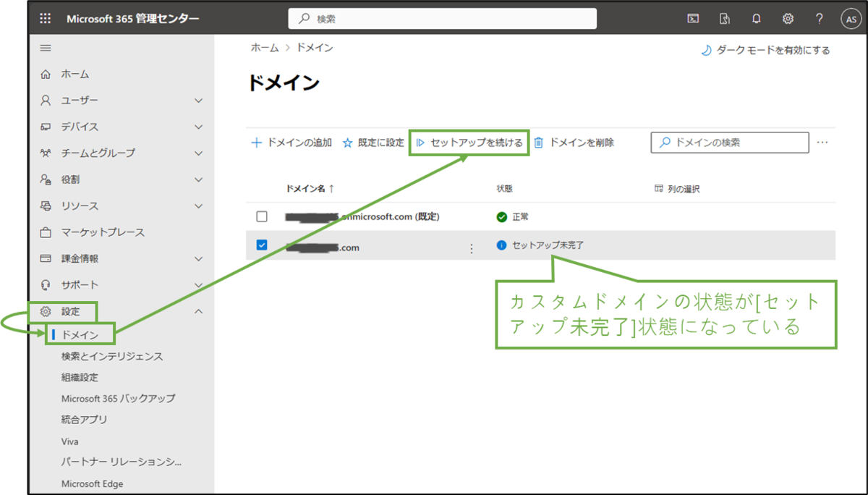Screen dimensions: 868x495
Task: Click the リソース icon in sidebar
Action: (x=46, y=206)
